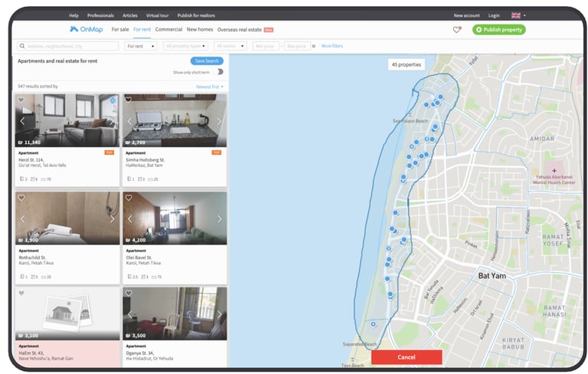The image size is (588, 374).
Task: Open the Virtual tour page
Action: (x=157, y=15)
